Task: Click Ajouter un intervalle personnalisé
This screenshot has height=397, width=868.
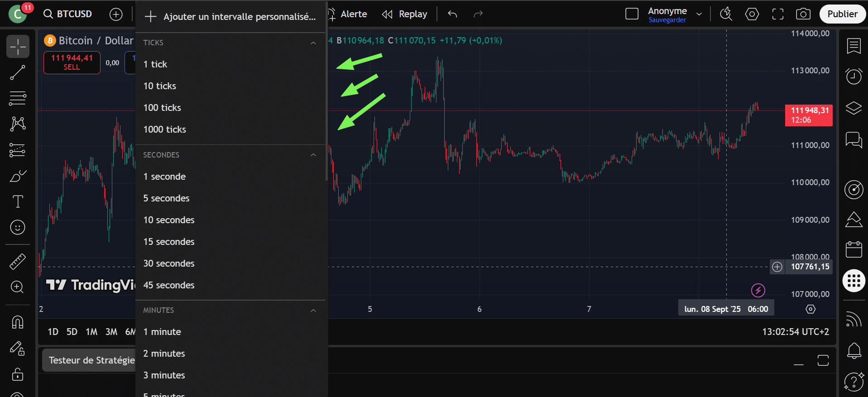Action: [230, 17]
